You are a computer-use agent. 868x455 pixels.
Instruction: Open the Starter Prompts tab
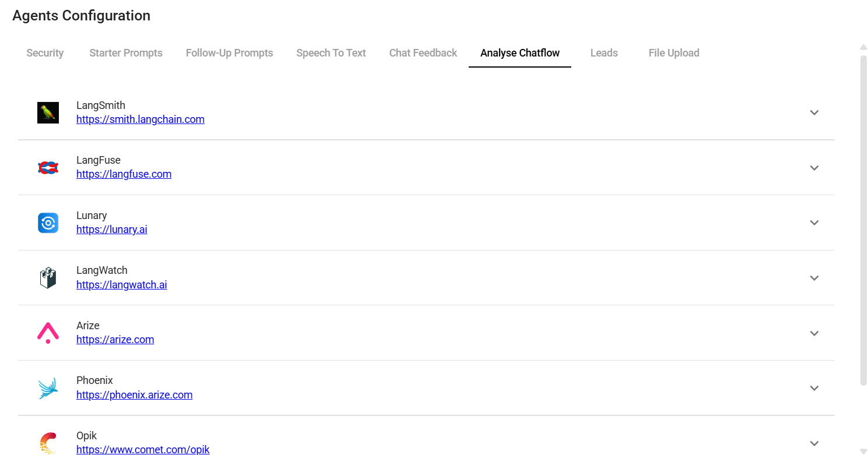point(126,52)
